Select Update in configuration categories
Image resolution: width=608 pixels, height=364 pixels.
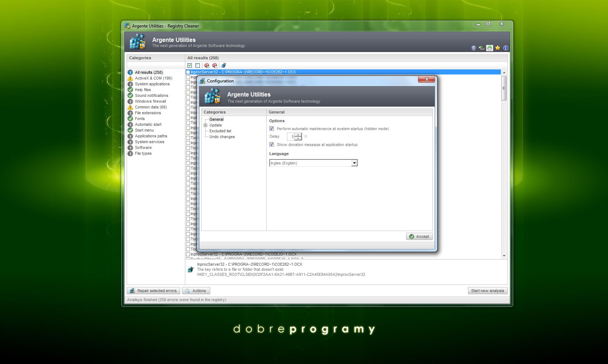pyautogui.click(x=216, y=125)
